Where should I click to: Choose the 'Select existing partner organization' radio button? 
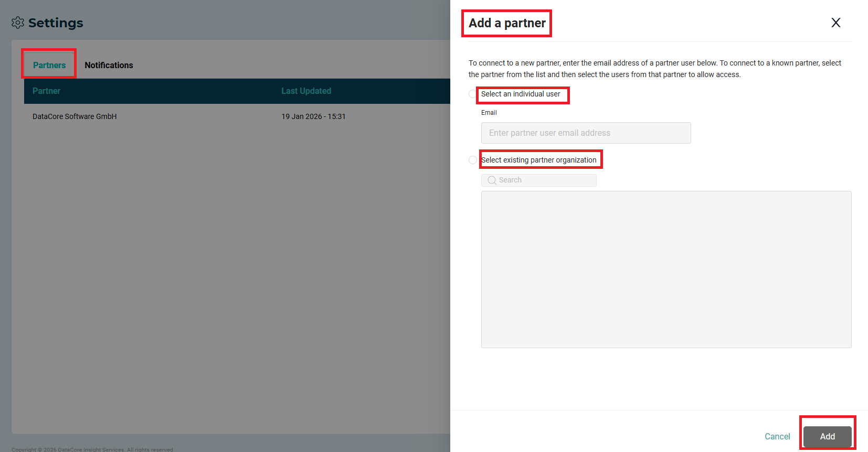click(x=472, y=160)
